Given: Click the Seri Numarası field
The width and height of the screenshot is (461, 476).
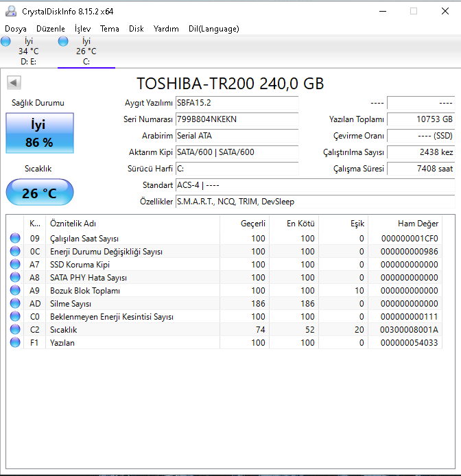Looking at the screenshot, I should click(237, 119).
